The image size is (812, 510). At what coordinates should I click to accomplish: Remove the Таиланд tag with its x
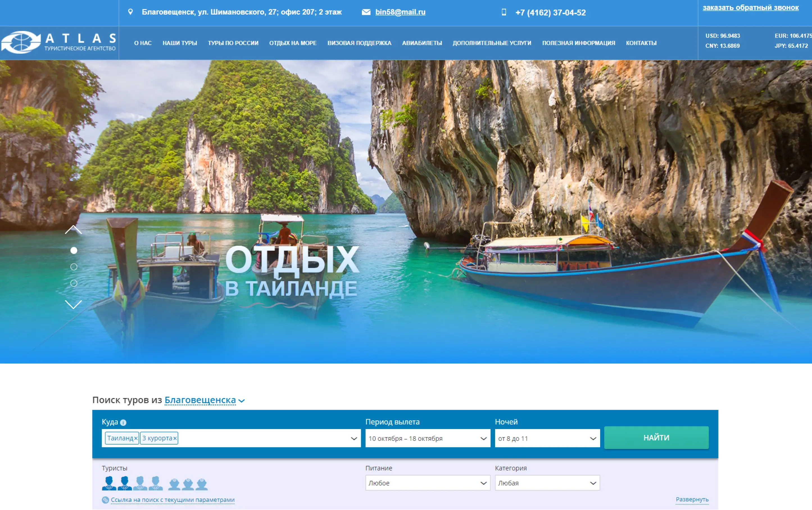[x=136, y=438]
